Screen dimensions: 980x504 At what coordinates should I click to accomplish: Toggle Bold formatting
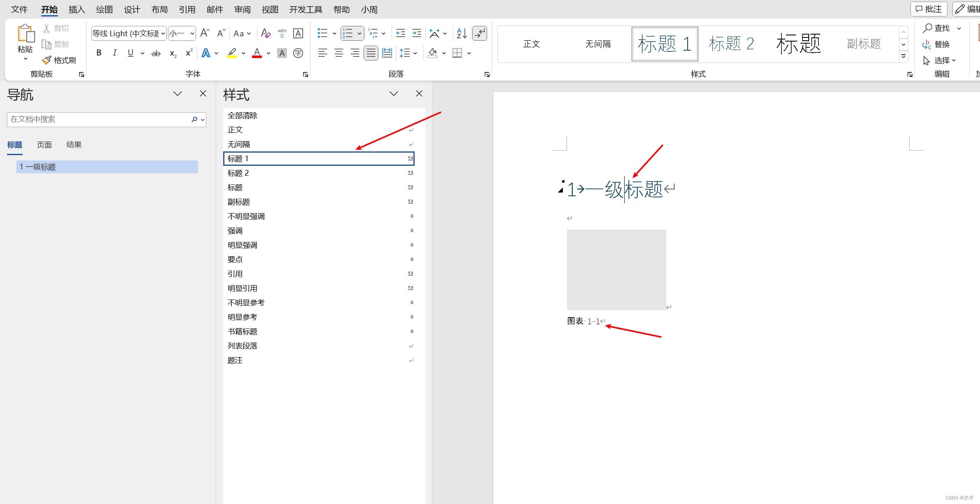tap(99, 53)
